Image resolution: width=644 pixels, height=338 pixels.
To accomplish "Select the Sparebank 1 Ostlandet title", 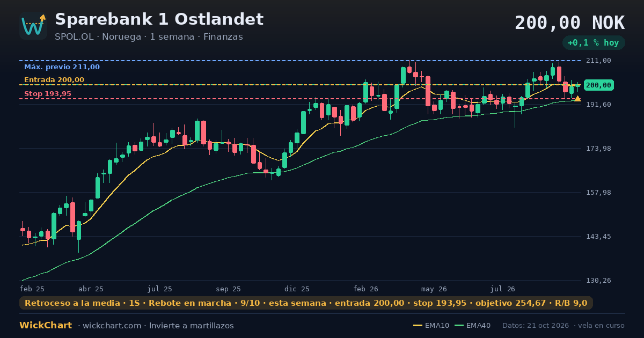I will click(159, 19).
